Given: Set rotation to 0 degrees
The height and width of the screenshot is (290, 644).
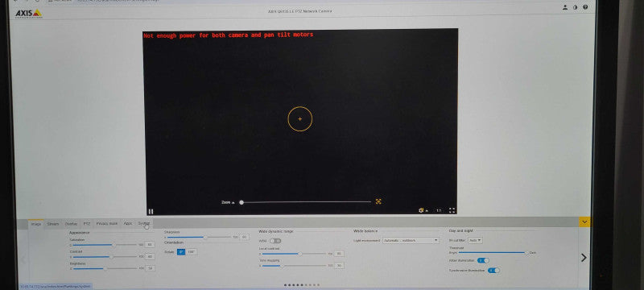Looking at the screenshot, I should pyautogui.click(x=181, y=252).
